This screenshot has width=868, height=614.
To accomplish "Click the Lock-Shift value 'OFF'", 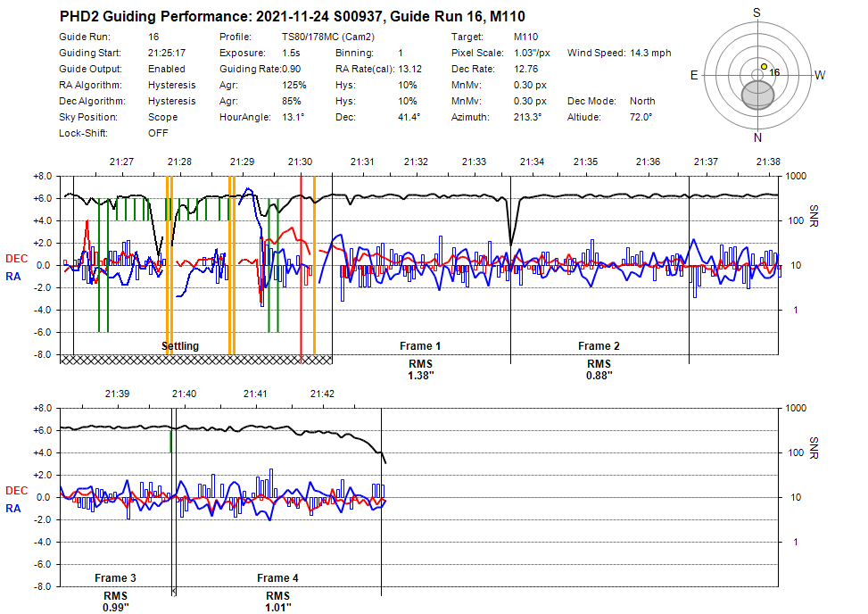I will point(158,134).
